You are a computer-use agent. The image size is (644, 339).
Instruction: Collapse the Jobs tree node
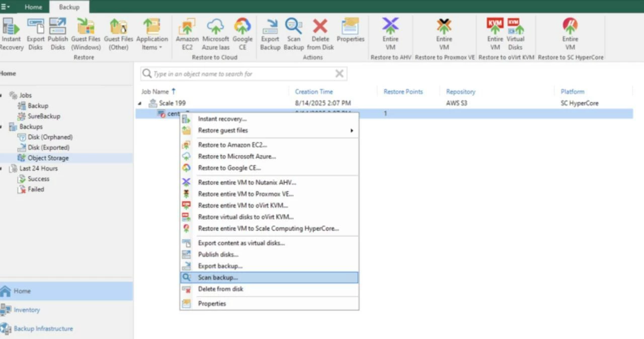click(2, 95)
